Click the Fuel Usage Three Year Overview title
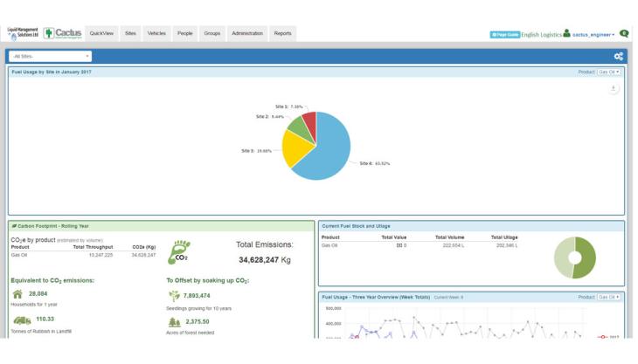The height and width of the screenshot is (364, 638). (x=376, y=297)
